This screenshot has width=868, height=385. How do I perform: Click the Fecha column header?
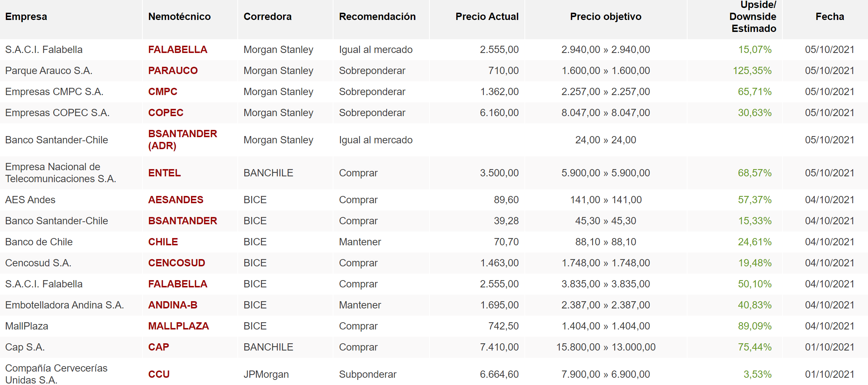coord(830,17)
